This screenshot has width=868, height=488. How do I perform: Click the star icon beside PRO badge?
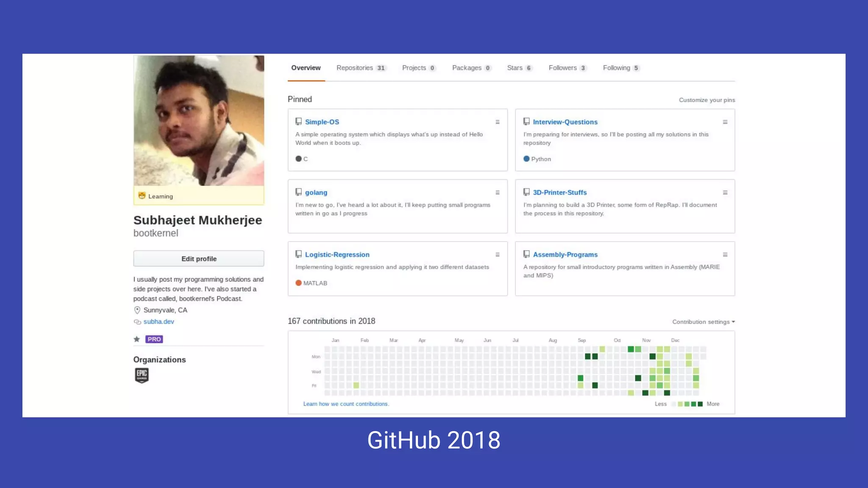[137, 339]
